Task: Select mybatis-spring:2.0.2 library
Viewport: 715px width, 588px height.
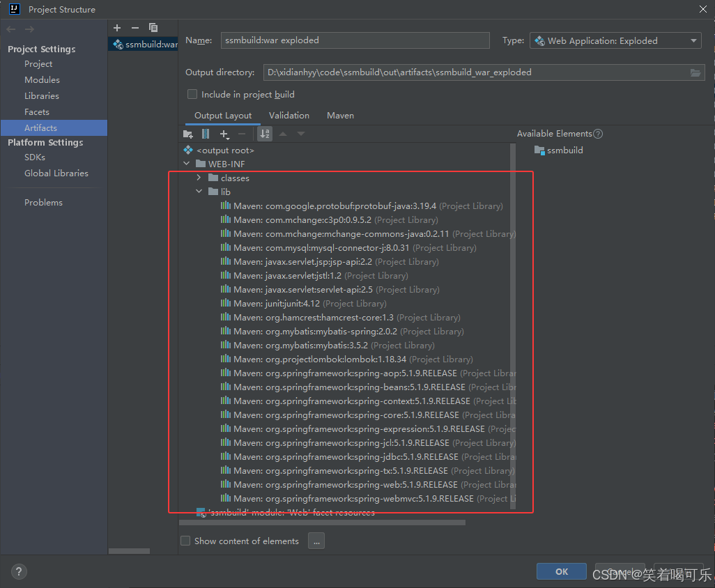Action: pyautogui.click(x=342, y=332)
